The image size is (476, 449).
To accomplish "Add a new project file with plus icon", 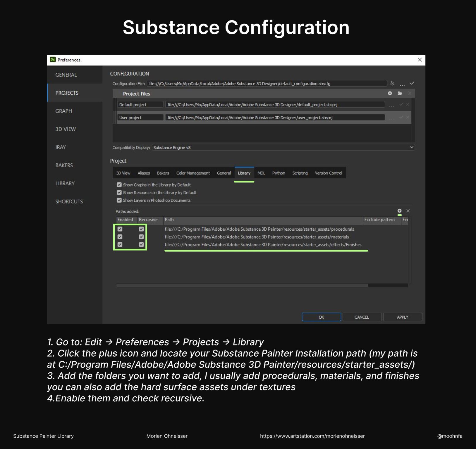I will (390, 93).
